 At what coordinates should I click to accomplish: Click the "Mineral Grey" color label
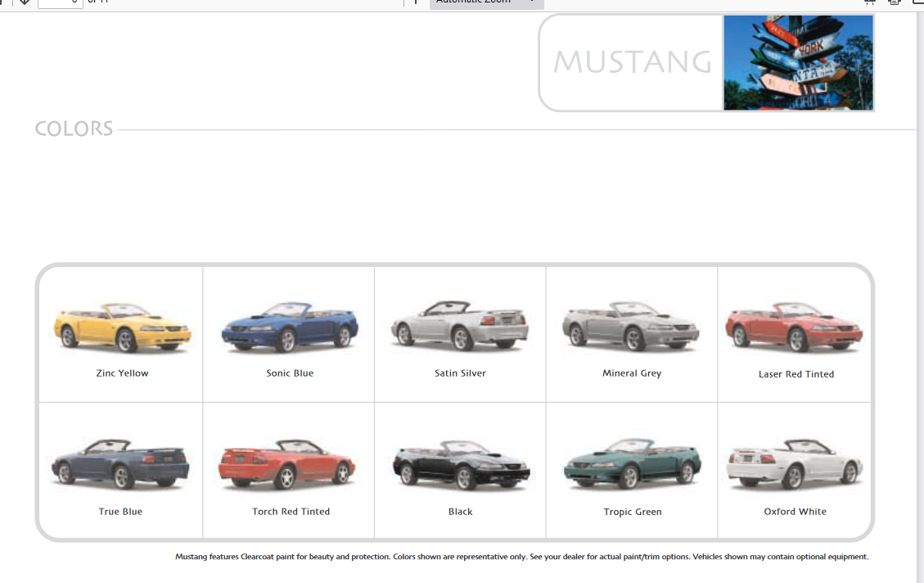pos(632,373)
